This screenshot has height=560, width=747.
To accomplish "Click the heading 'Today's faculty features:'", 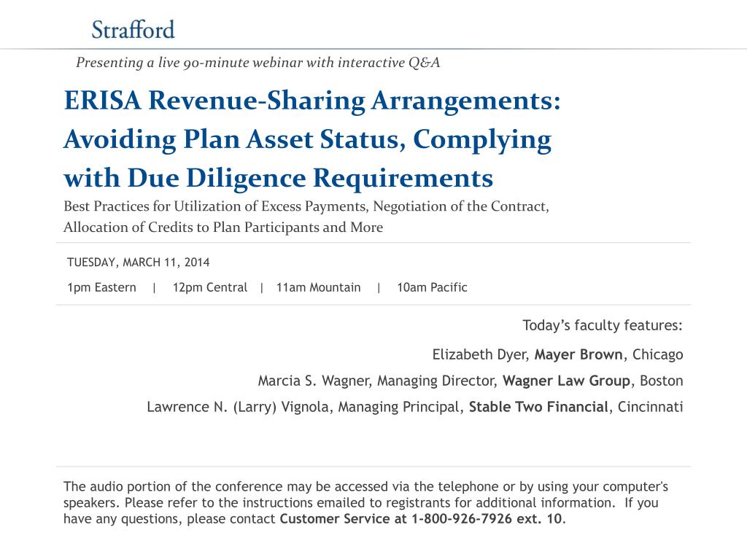I will click(x=603, y=325).
